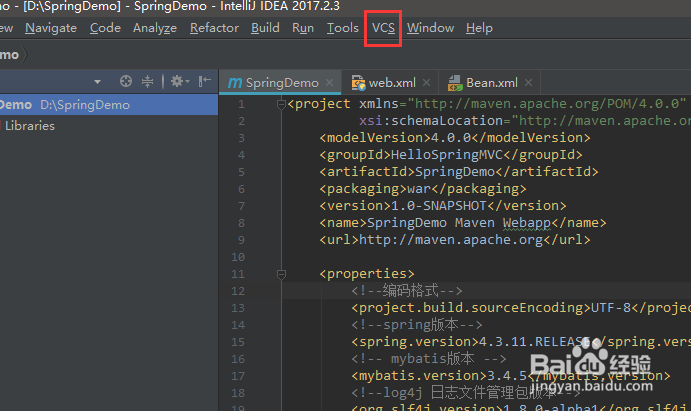Click the version 1.0-SNAPSHOT line

point(443,206)
